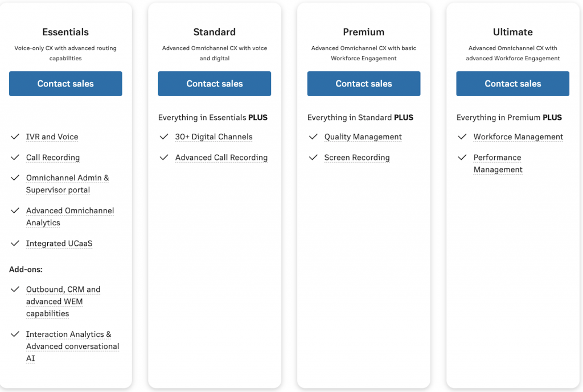Click the checkmark icon beside Quality Management

pyautogui.click(x=314, y=137)
